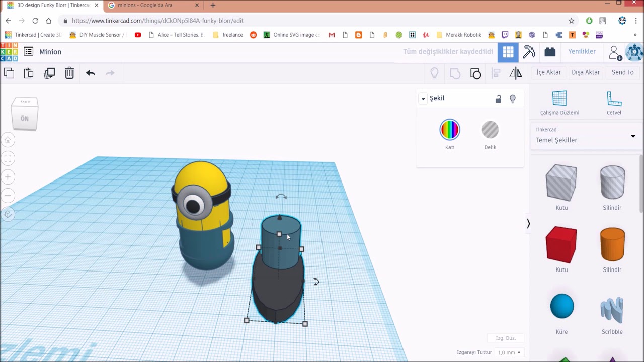The height and width of the screenshot is (362, 644).
Task: Open the designs list menu icon
Action: 29,52
